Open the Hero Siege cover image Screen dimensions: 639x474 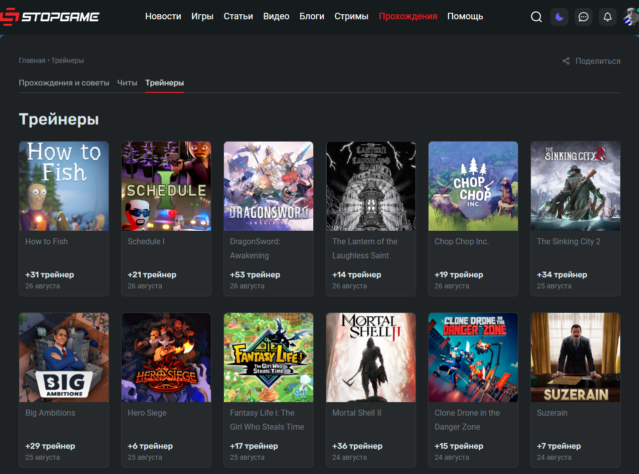tap(166, 357)
